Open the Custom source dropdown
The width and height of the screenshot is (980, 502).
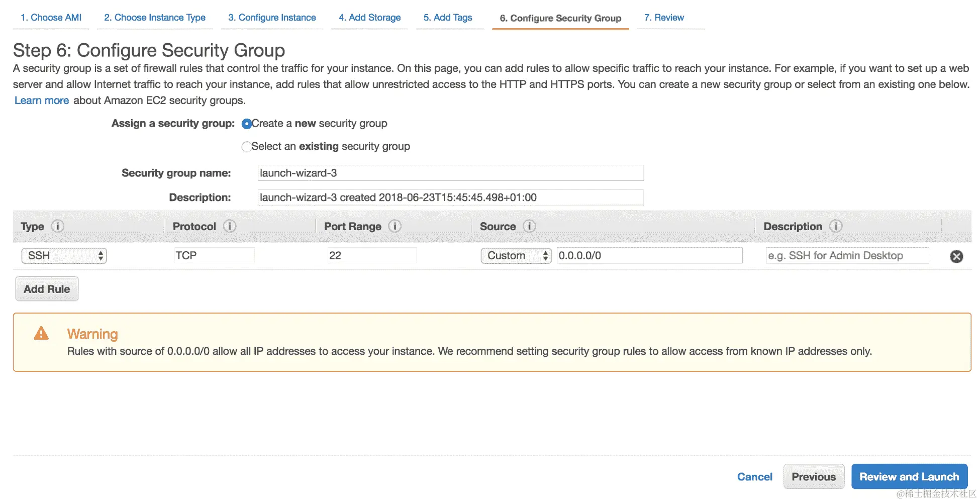[516, 256]
